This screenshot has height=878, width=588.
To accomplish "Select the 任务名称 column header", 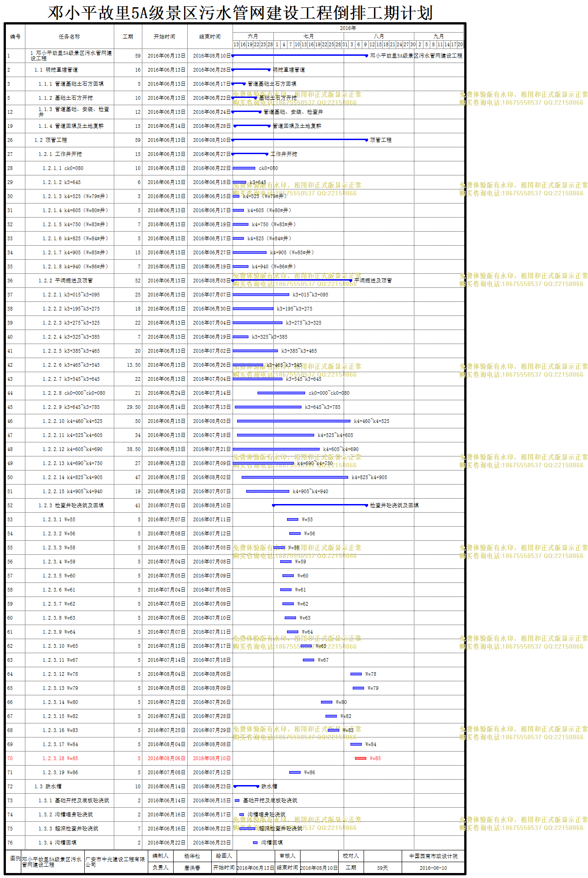I will 69,37.
